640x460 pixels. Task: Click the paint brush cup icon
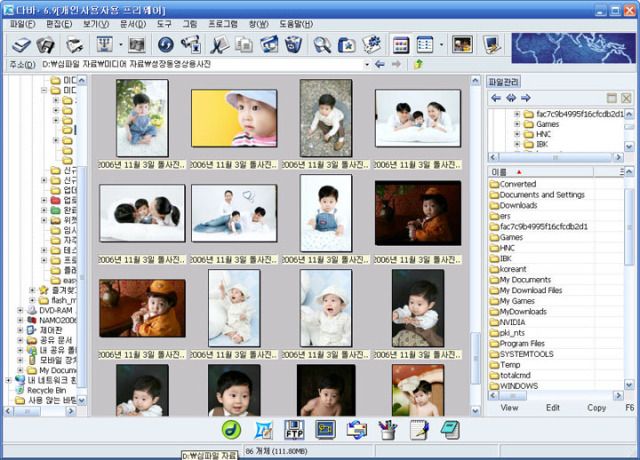(387, 430)
